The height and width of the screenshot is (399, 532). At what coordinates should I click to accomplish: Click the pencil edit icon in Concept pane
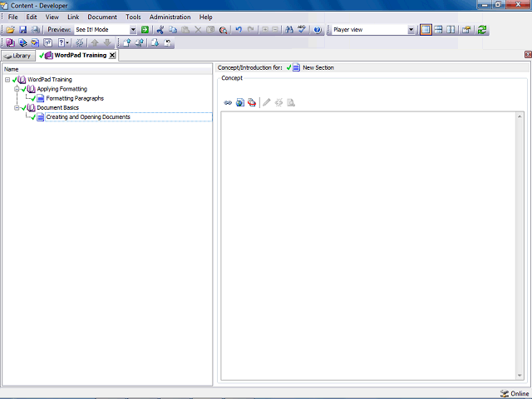click(x=267, y=102)
